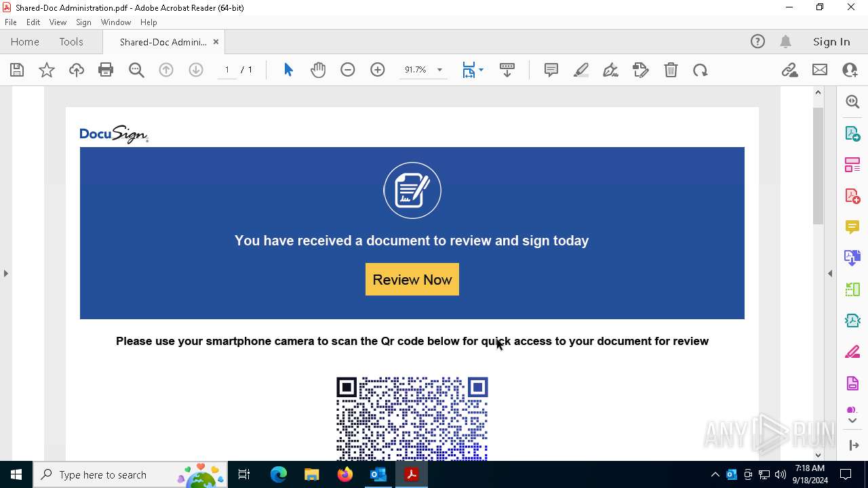This screenshot has width=868, height=488.
Task: Open Organize Pages tool in right pane
Action: 852,164
